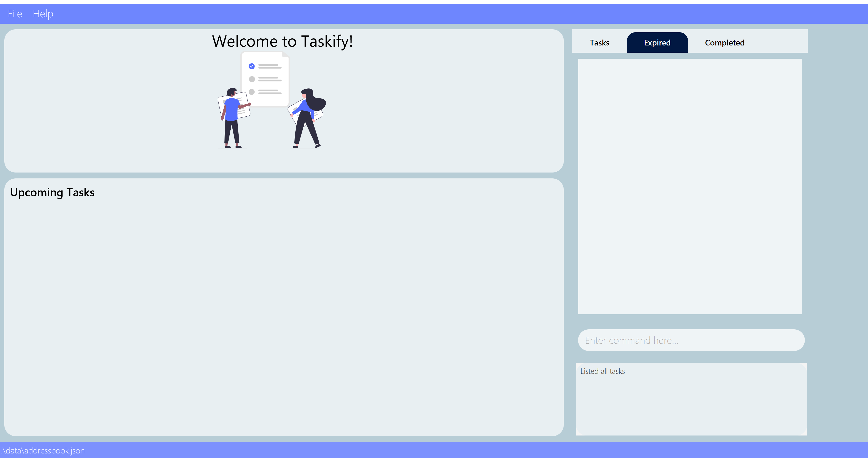The image size is (868, 458).
Task: Open the Help menu
Action: [x=43, y=14]
